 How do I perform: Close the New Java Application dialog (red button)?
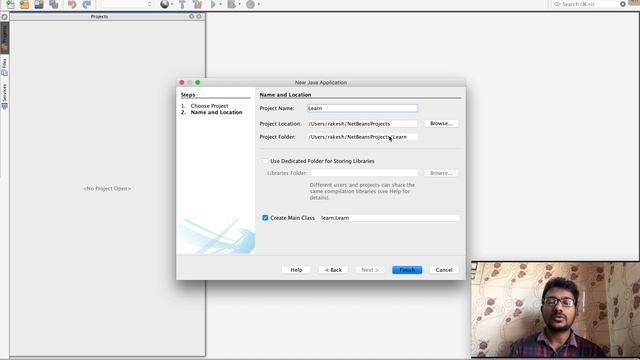click(182, 82)
